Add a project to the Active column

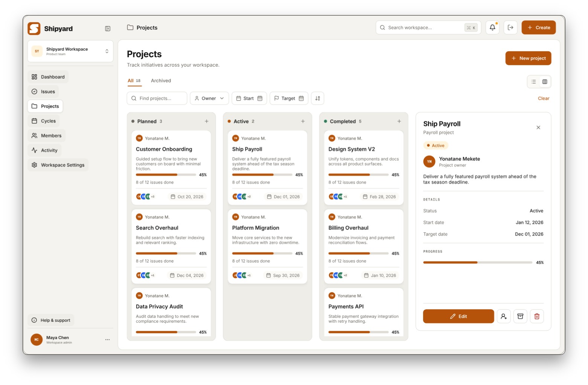(x=303, y=121)
